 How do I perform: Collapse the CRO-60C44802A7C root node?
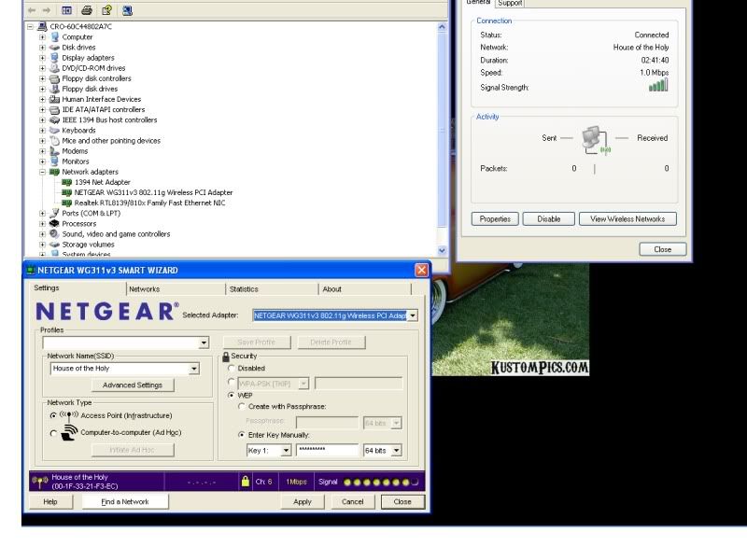pos(30,27)
